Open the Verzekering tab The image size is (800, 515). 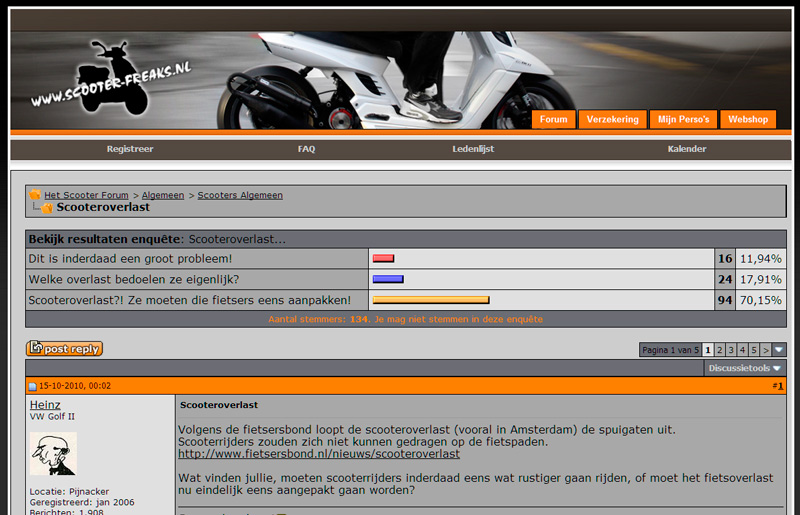click(612, 119)
